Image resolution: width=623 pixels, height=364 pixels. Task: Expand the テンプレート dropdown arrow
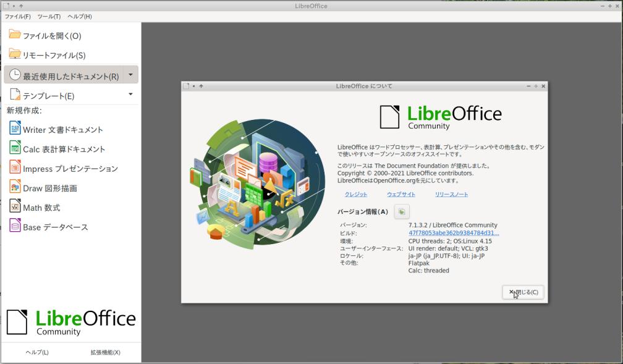[x=131, y=95]
